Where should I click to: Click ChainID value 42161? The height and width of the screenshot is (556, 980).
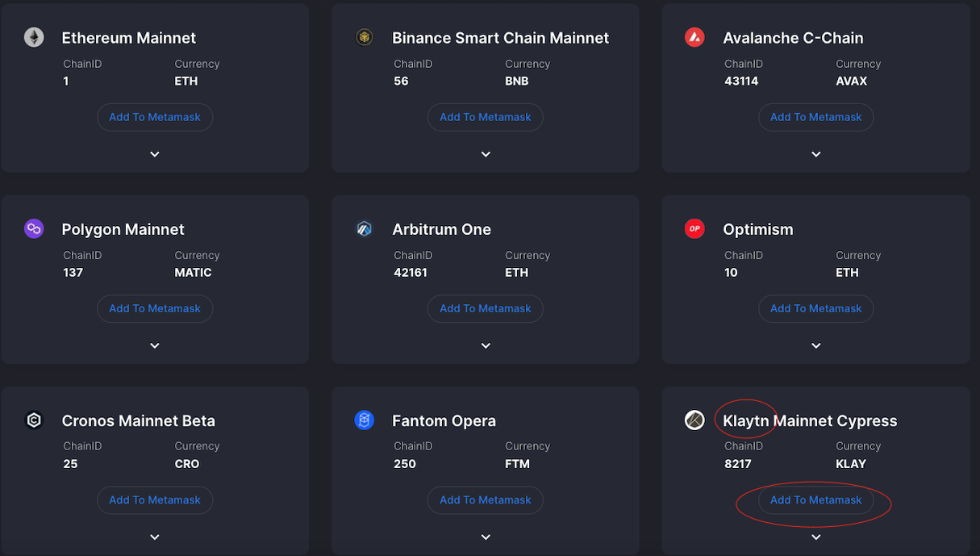coord(411,272)
